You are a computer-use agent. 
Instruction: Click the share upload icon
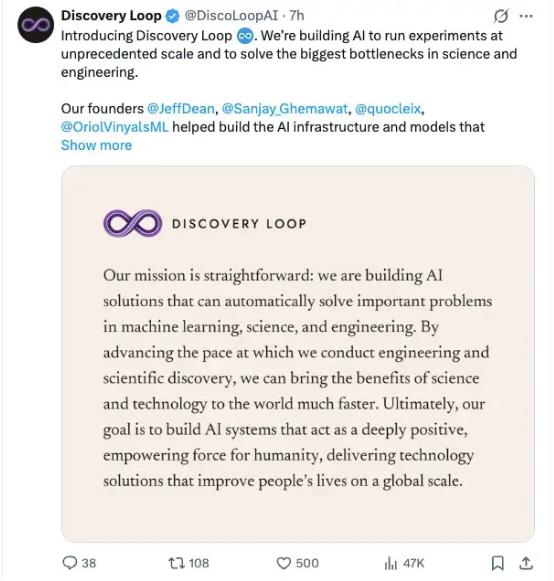click(x=525, y=563)
